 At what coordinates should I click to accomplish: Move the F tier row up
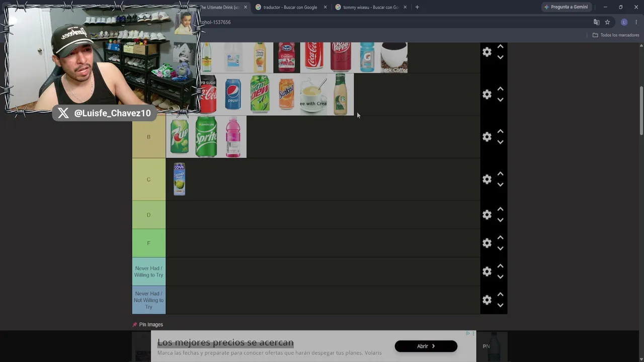[500, 237]
